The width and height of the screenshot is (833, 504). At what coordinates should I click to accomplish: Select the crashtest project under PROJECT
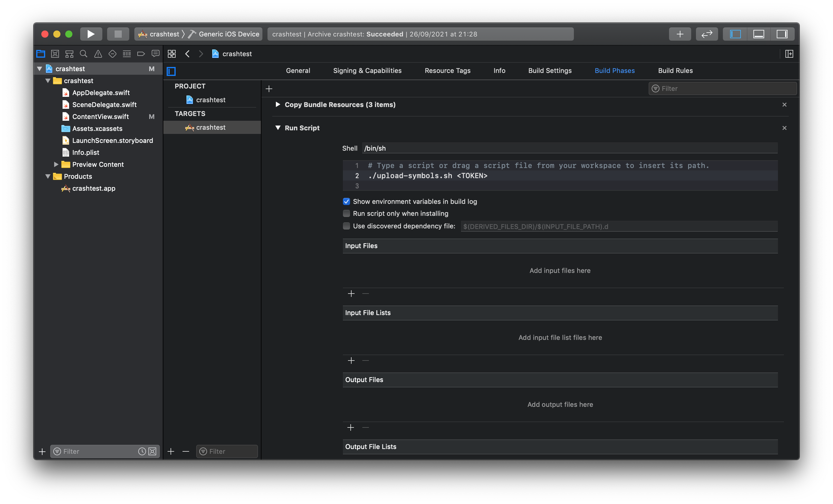[206, 100]
